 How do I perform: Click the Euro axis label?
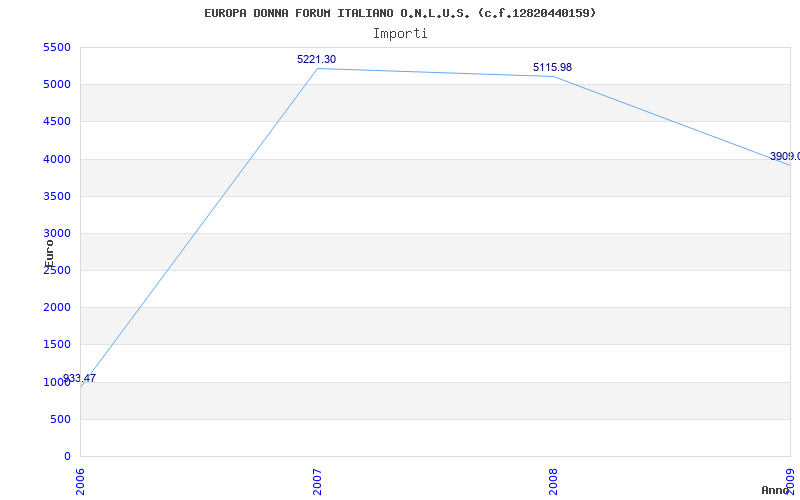tap(49, 253)
